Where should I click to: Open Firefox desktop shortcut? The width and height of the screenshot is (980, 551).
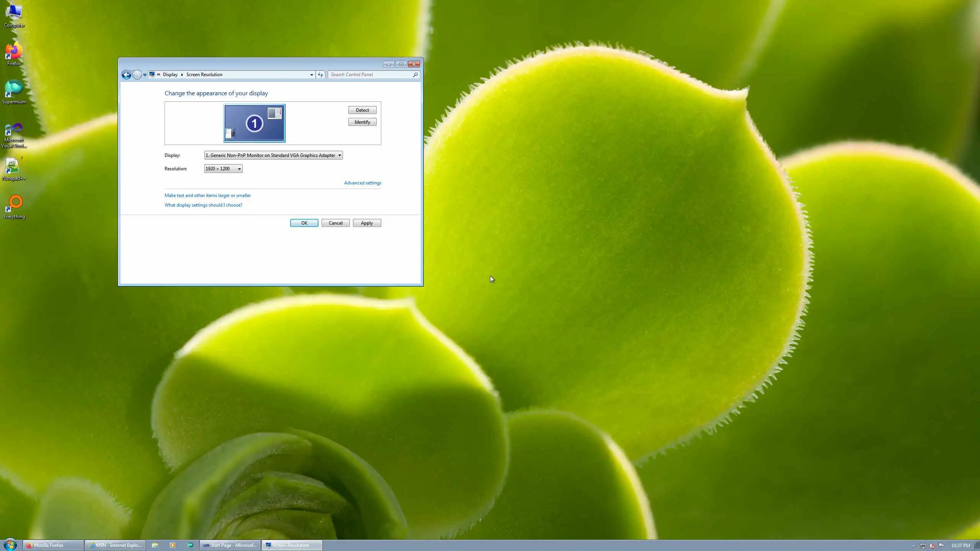point(14,54)
